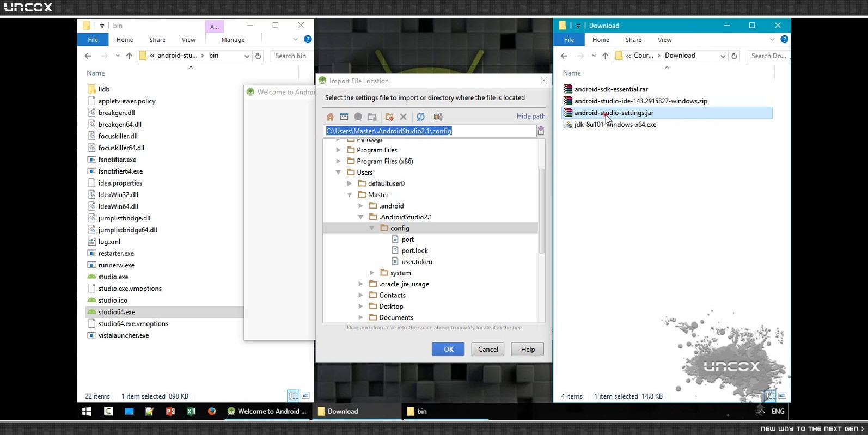Open File tab in Download window
868x435 pixels.
pyautogui.click(x=569, y=40)
